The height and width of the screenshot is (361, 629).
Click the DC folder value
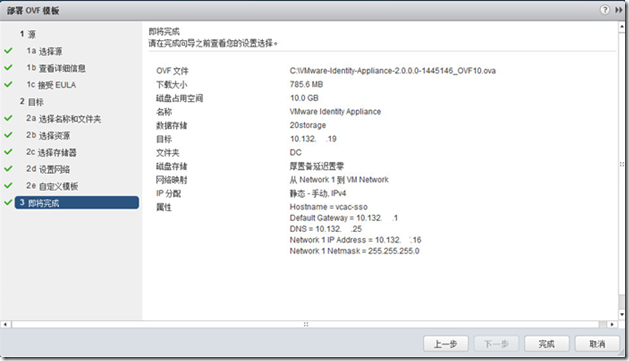pos(295,152)
